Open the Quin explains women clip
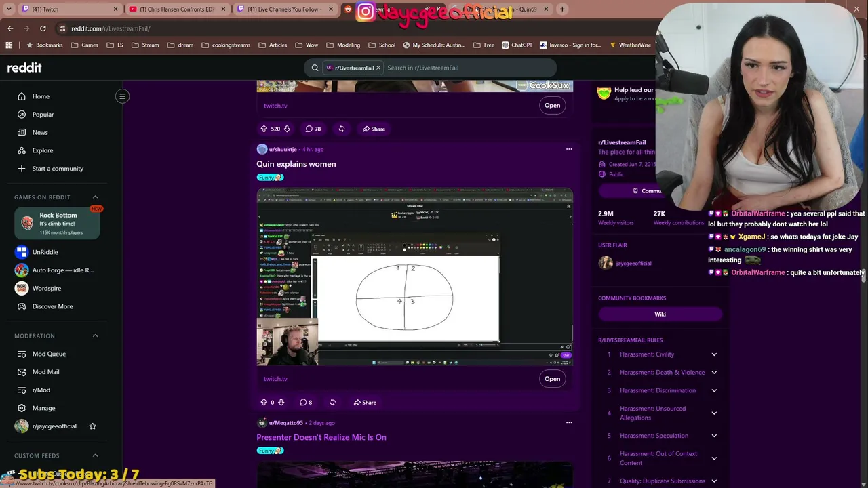The image size is (868, 488). tap(552, 378)
